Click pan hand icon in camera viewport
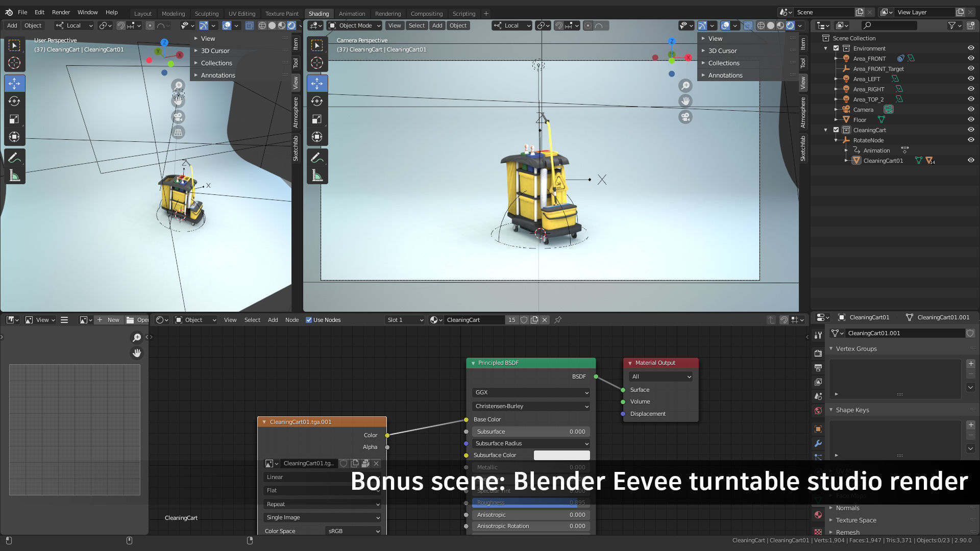 [x=685, y=101]
